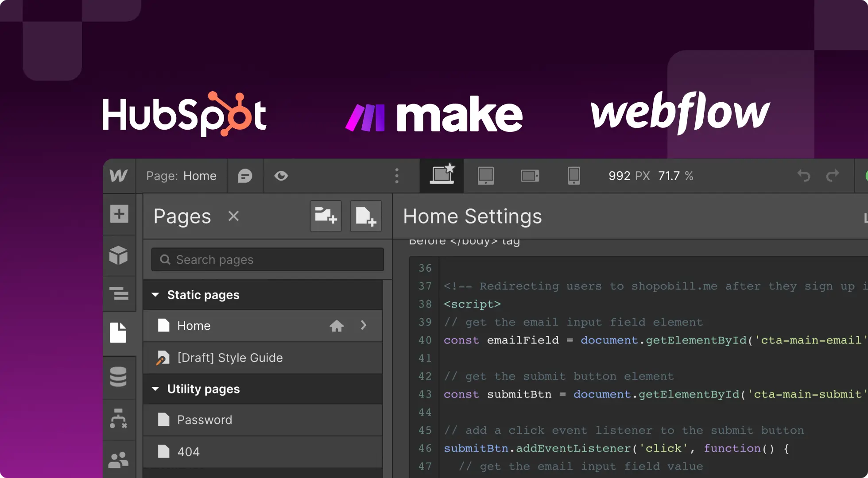Select the Password utility page
The image size is (868, 478).
click(x=263, y=420)
